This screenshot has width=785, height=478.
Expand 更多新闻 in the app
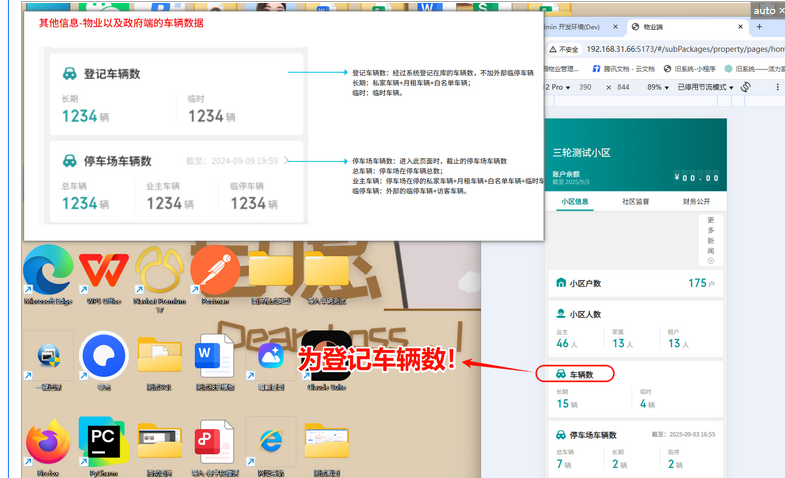click(710, 240)
